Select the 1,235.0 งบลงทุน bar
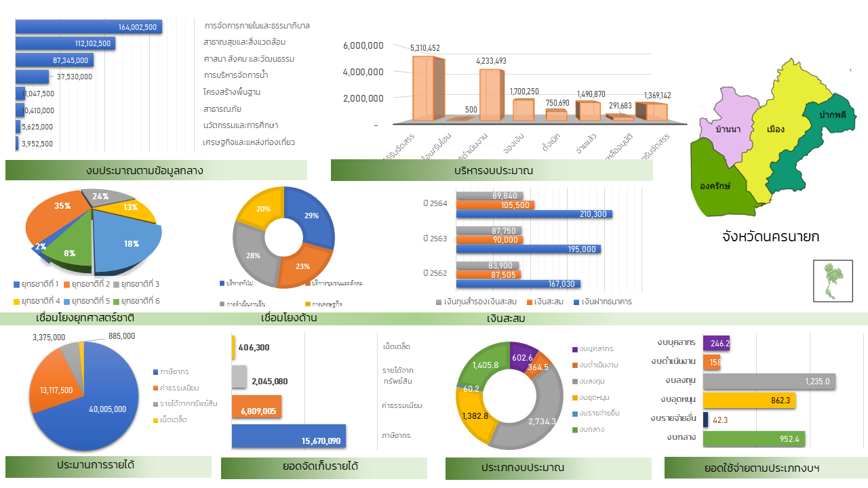 click(x=769, y=382)
